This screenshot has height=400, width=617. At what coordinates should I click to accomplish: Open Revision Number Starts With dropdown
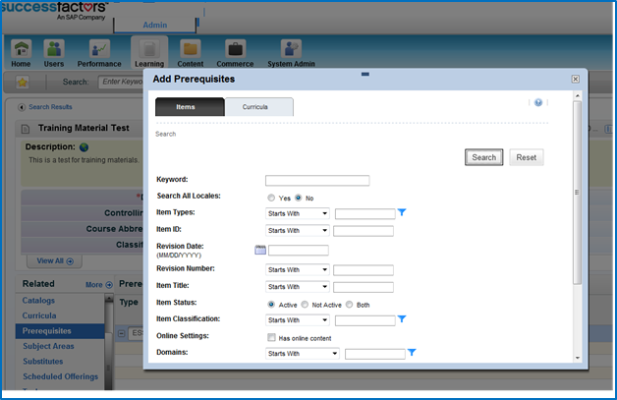coord(297,270)
